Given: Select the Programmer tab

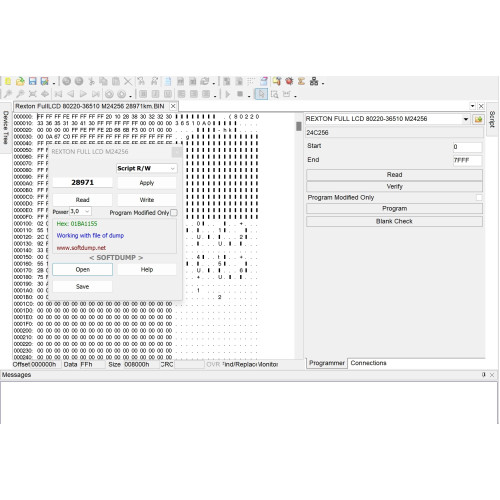Looking at the screenshot, I should tap(327, 363).
